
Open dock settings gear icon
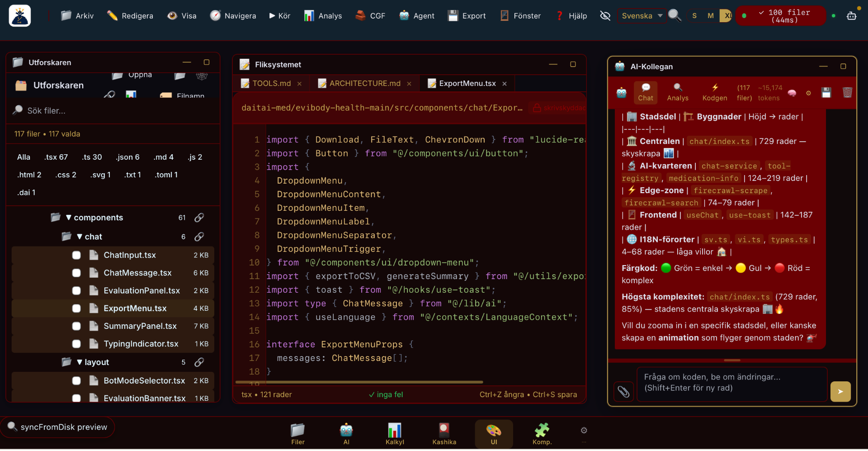pos(584,431)
